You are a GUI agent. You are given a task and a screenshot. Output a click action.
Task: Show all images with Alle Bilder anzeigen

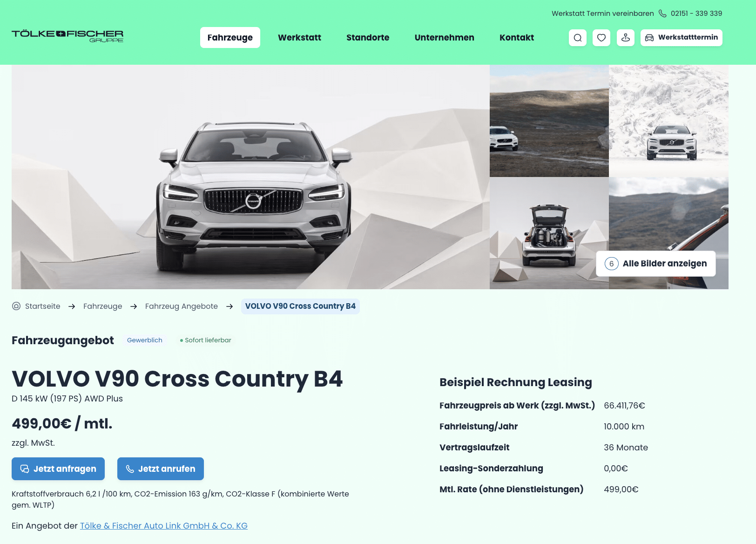pyautogui.click(x=656, y=264)
